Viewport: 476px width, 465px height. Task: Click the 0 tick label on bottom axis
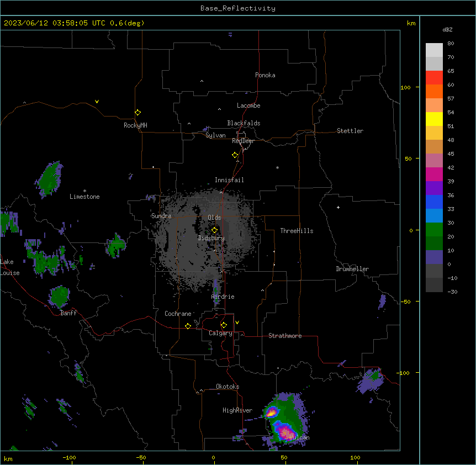[x=213, y=457]
